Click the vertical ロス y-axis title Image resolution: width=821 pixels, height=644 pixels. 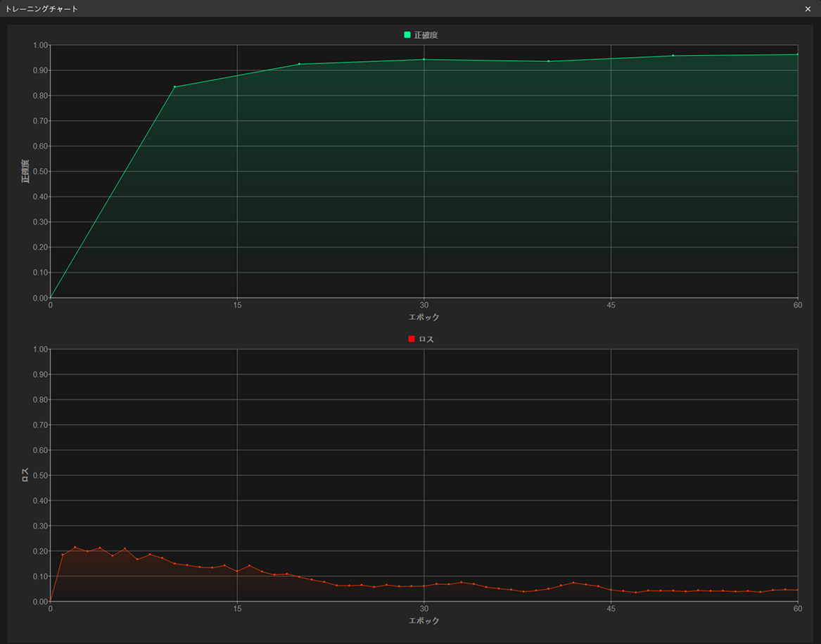click(x=25, y=475)
